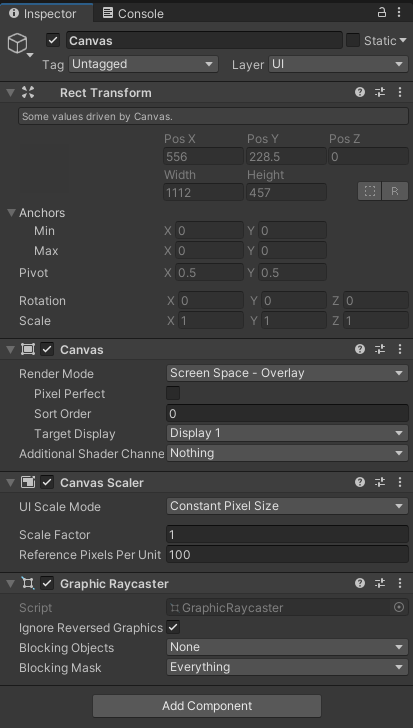Click the Sort Order input field

287,413
